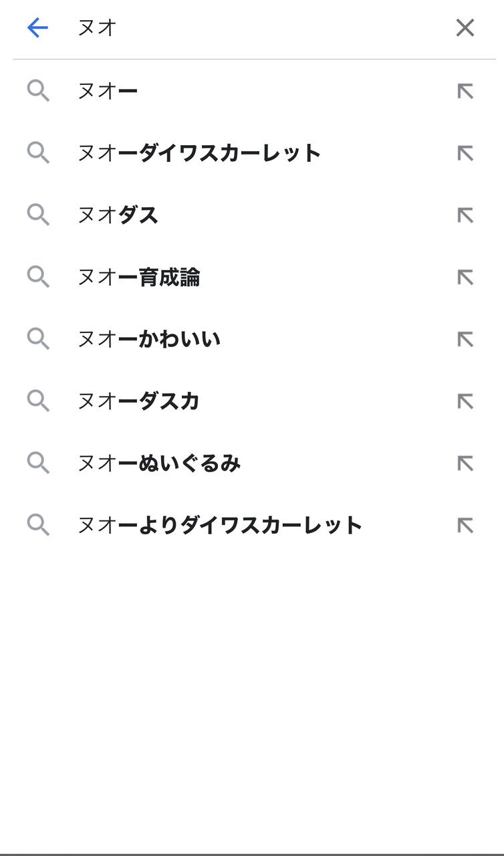
Task: Fill query arrow beside ヌオーダイワスカーレット
Action: [x=465, y=153]
